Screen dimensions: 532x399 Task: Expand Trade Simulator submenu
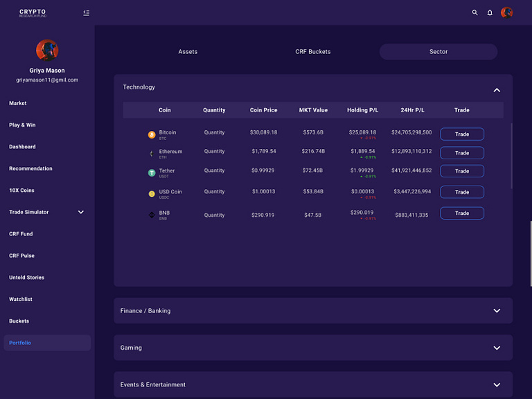pyautogui.click(x=80, y=212)
